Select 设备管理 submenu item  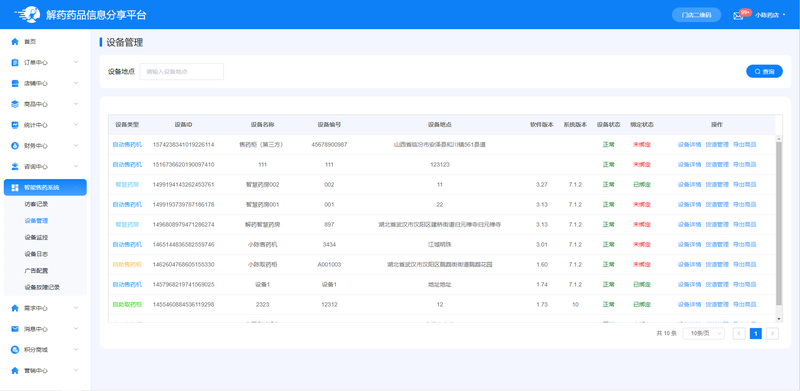click(x=36, y=221)
